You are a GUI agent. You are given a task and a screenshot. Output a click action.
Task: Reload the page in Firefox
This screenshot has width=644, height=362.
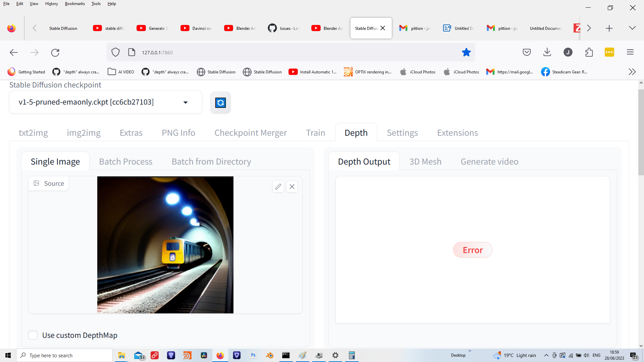[55, 53]
